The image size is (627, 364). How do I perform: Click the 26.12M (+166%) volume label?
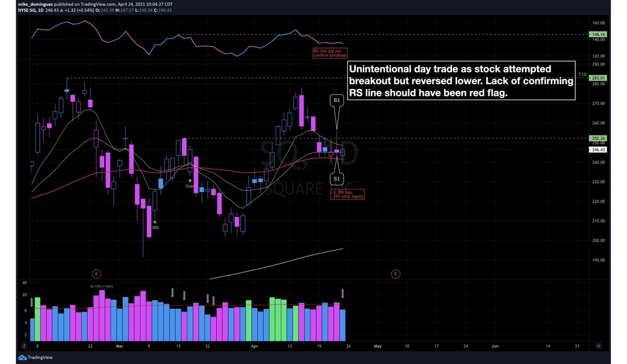click(x=102, y=286)
